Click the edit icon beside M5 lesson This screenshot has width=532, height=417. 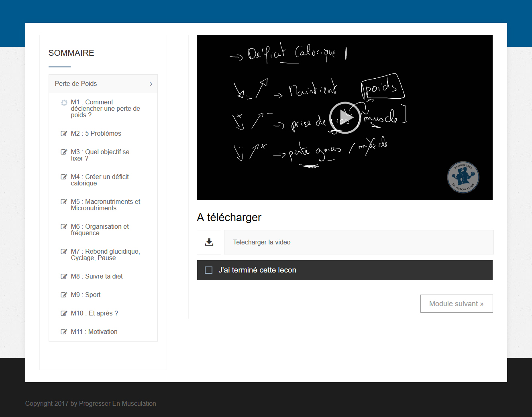coord(64,202)
